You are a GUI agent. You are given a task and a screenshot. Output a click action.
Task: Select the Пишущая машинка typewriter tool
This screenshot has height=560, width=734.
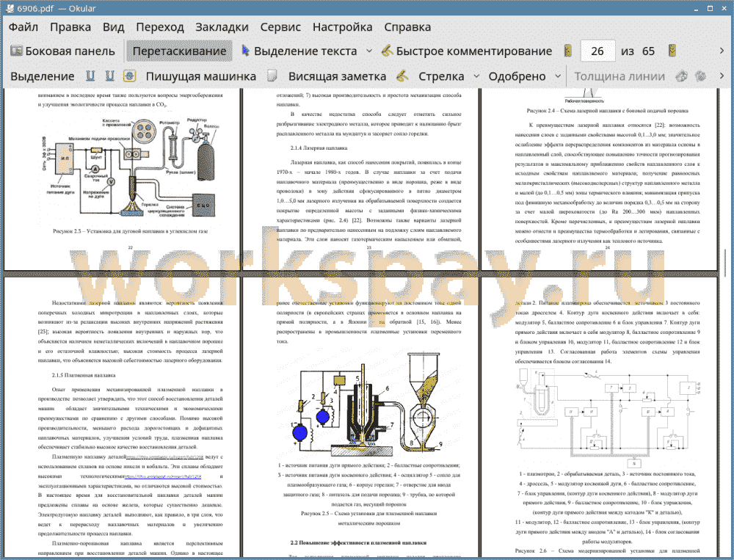click(201, 76)
